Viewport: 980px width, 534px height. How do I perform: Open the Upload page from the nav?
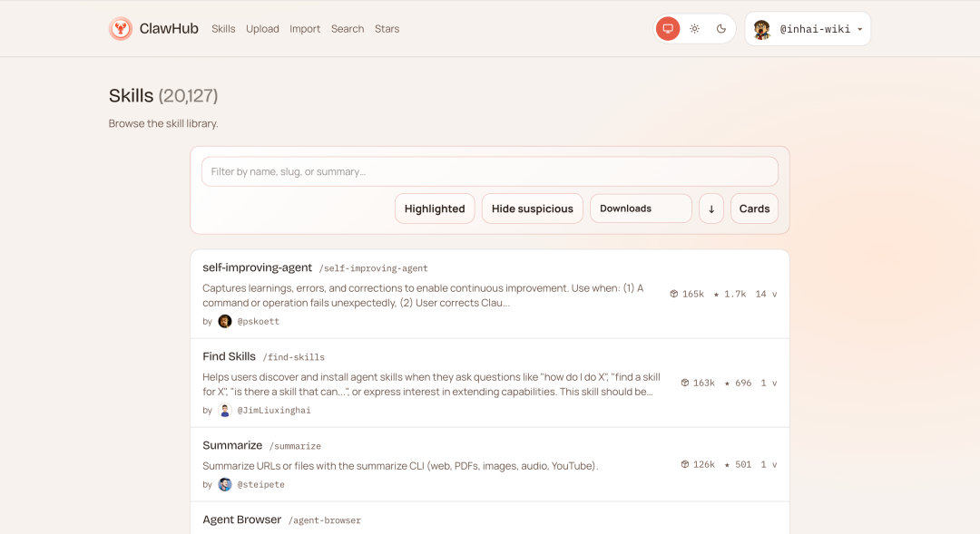(x=262, y=28)
